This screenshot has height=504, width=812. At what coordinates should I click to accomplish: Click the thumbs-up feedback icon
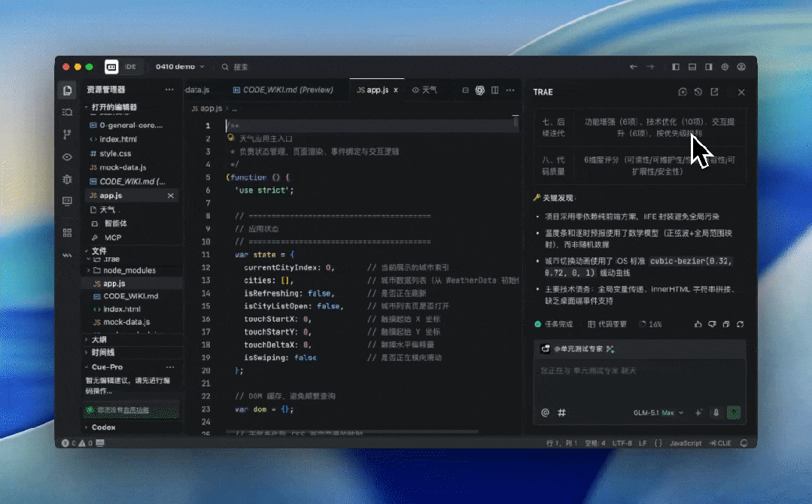coord(698,324)
